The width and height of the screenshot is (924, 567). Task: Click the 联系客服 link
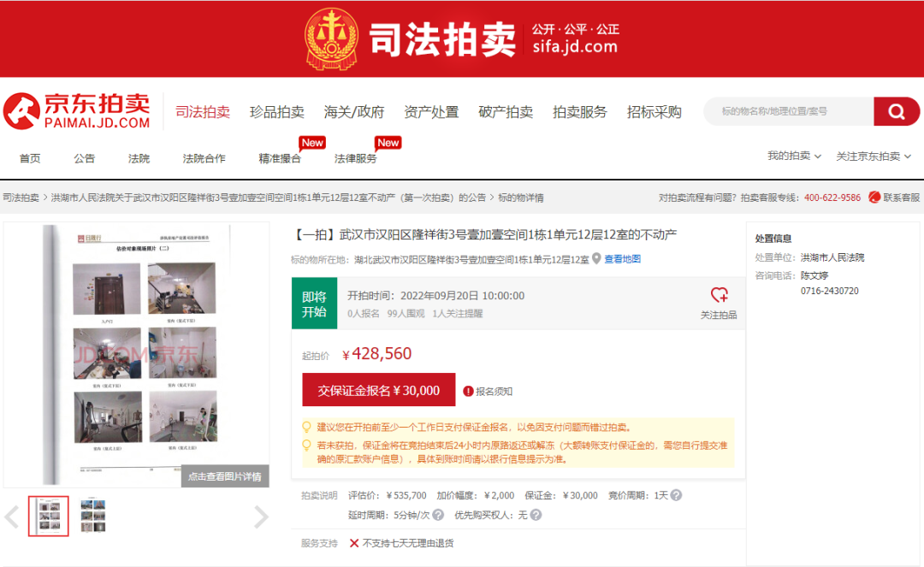(x=901, y=198)
